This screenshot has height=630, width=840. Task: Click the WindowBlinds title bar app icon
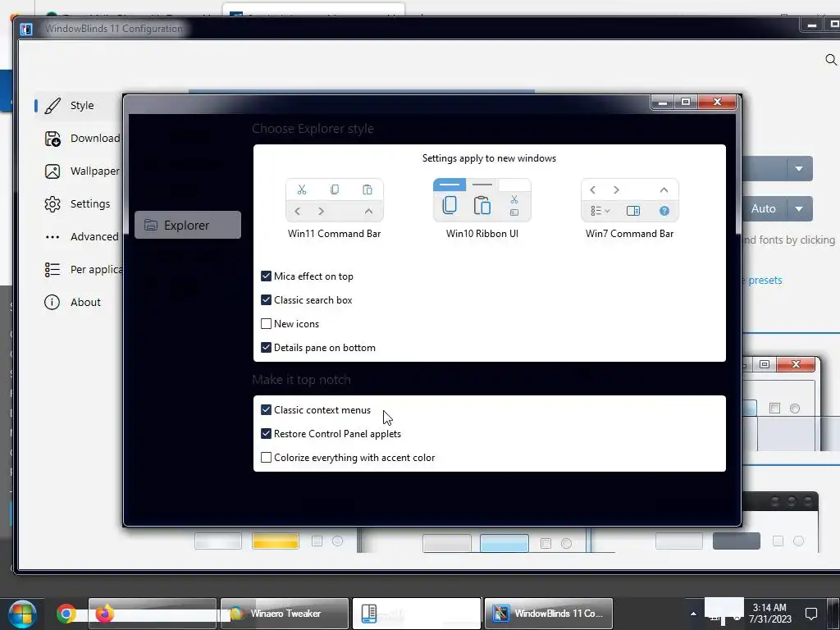point(25,29)
